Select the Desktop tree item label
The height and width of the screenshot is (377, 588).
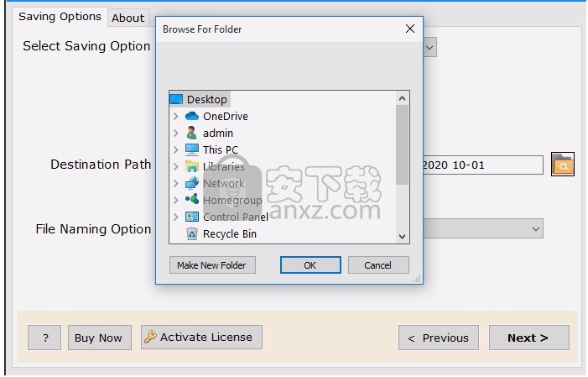pos(207,100)
